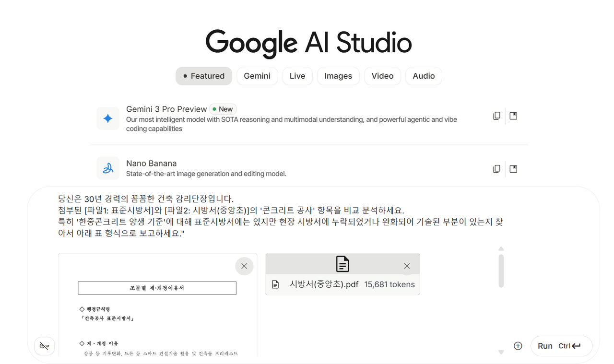Screen dimensions: 614x364
Task: Remove the 표준시방서 image attachment
Action: (244, 266)
